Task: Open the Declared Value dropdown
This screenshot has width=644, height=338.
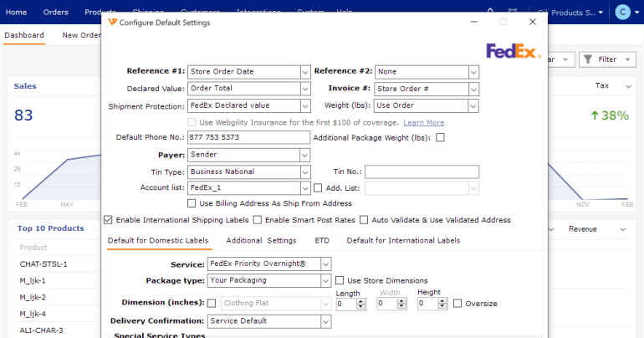Action: tap(304, 89)
